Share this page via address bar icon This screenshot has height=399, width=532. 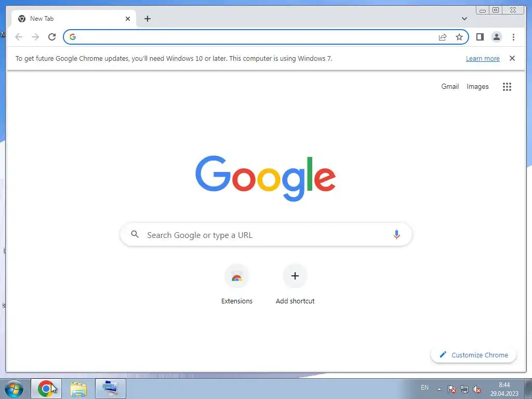click(x=443, y=37)
